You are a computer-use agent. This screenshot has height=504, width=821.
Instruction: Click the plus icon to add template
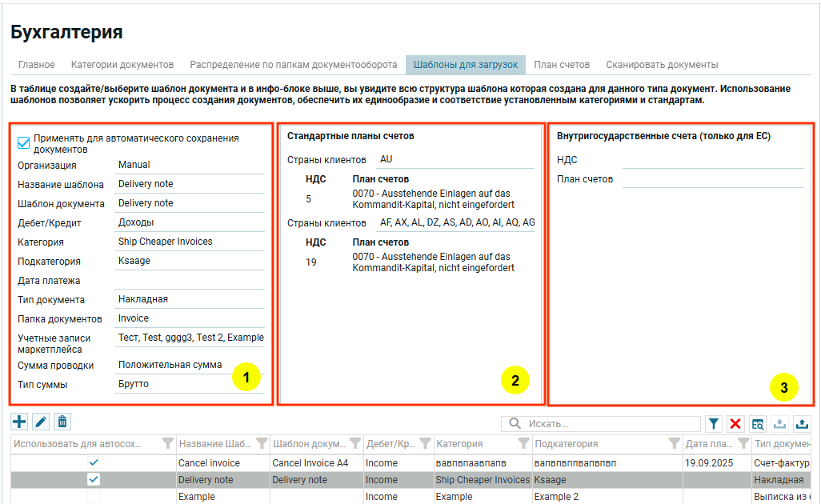pos(19,422)
